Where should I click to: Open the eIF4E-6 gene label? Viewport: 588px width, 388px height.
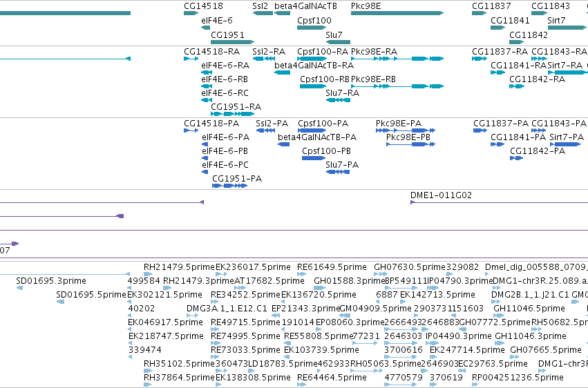click(217, 20)
